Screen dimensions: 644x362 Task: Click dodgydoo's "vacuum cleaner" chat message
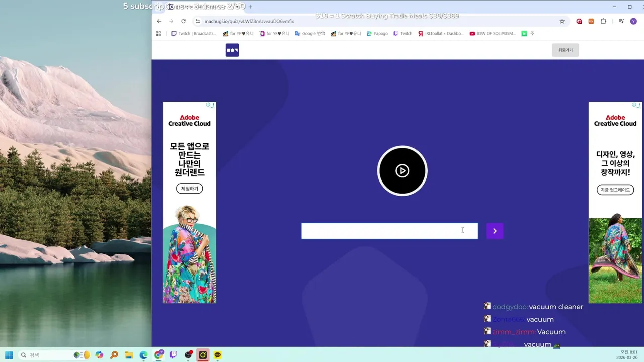(x=556, y=307)
